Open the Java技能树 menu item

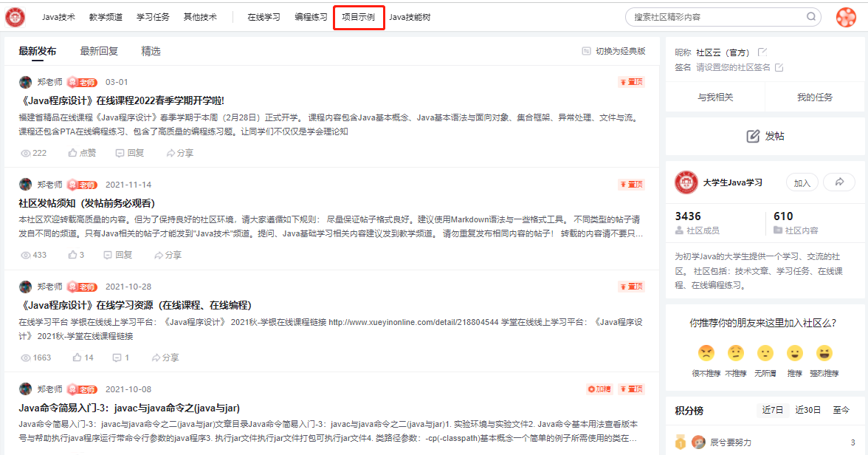coord(410,17)
